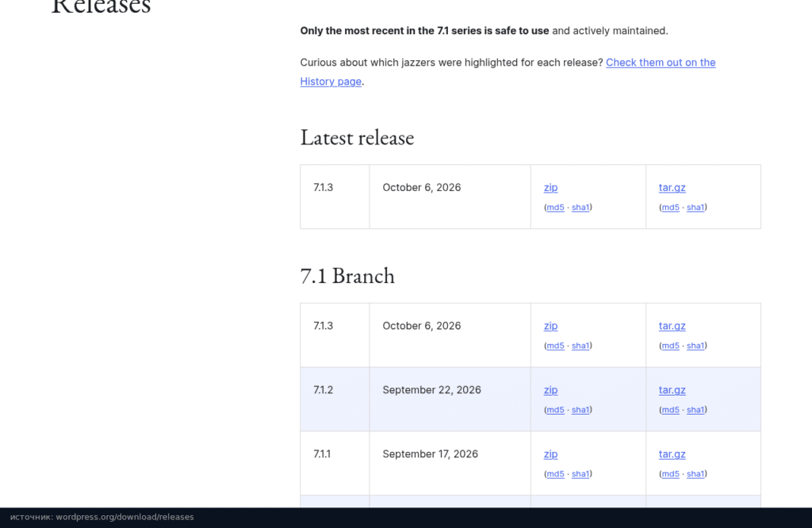
Task: Select the 7.1.2 version cell
Action: (335, 399)
